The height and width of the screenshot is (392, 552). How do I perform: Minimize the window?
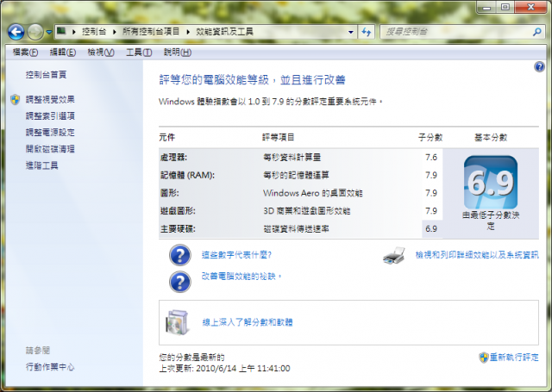[486, 7]
